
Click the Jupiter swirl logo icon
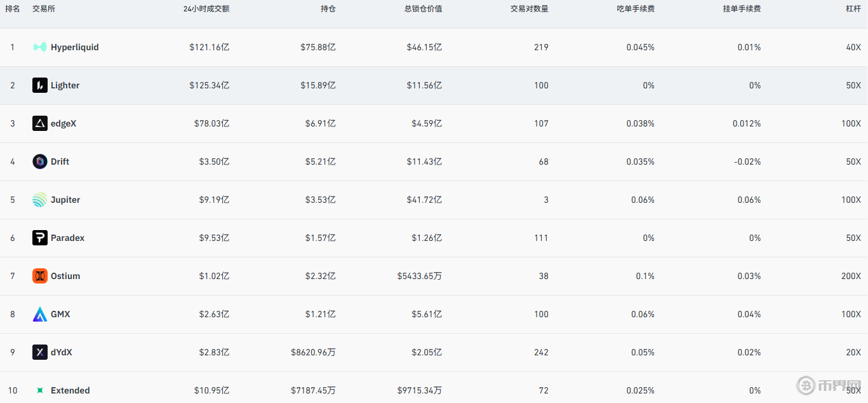point(40,200)
